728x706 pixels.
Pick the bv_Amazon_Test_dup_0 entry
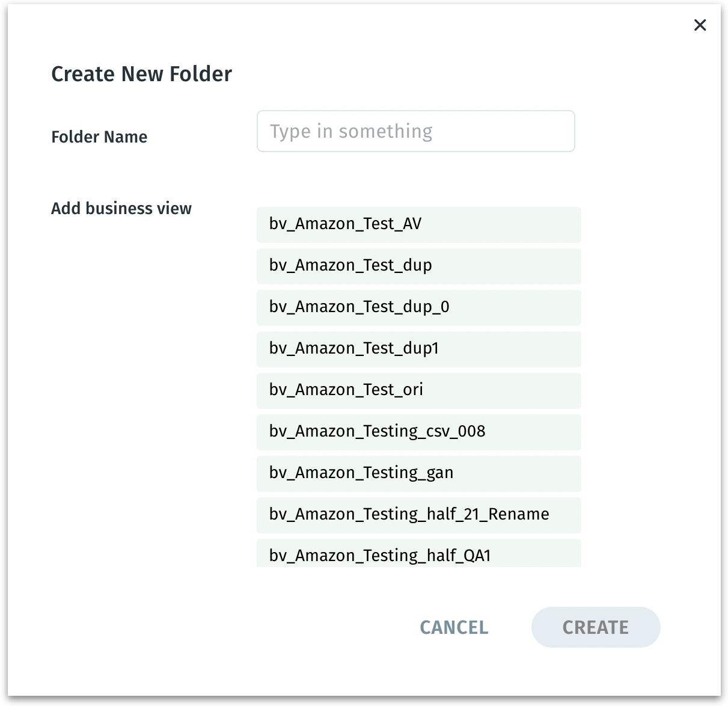[418, 307]
